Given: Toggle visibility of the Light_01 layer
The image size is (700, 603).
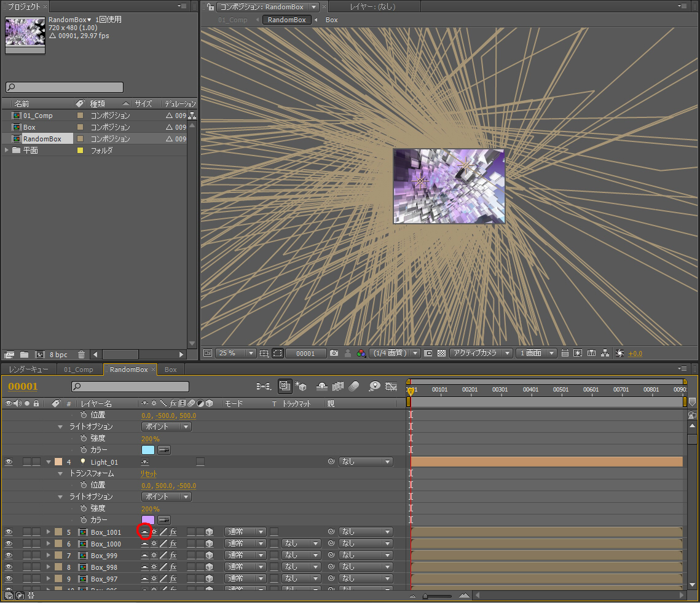Looking at the screenshot, I should click(9, 462).
